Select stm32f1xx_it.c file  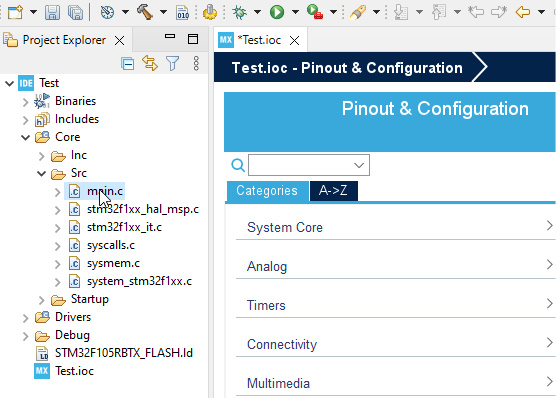124,227
